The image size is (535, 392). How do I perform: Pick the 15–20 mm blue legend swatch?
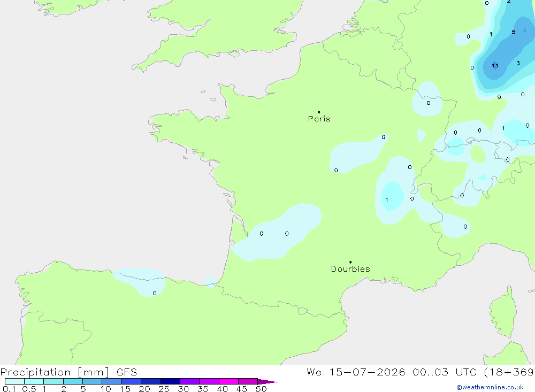pos(132,381)
